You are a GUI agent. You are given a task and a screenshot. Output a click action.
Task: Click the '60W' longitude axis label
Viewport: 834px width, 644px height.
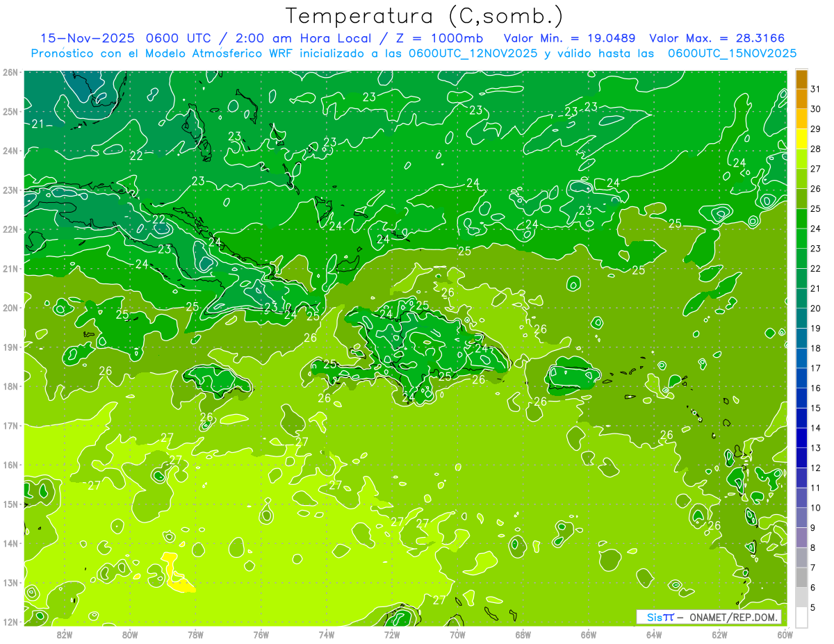785,634
